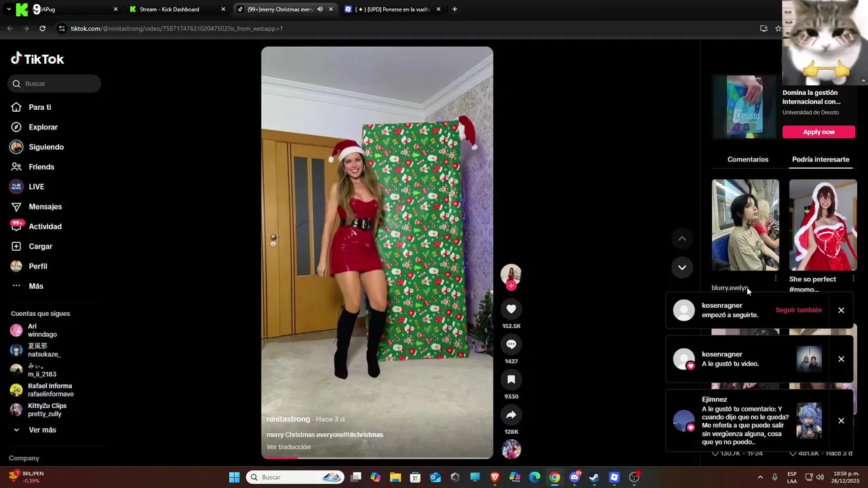Expand Ver más followed accounts
Image resolution: width=868 pixels, height=488 pixels.
pos(34,430)
